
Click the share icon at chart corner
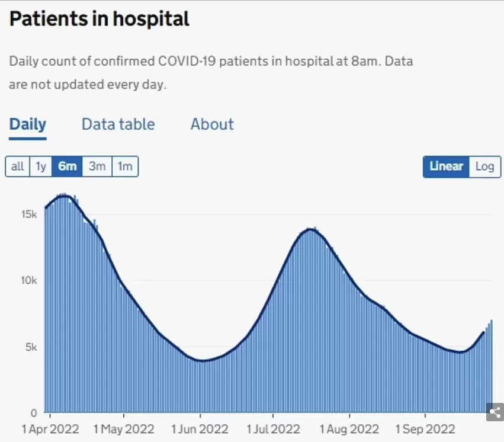(x=495, y=412)
